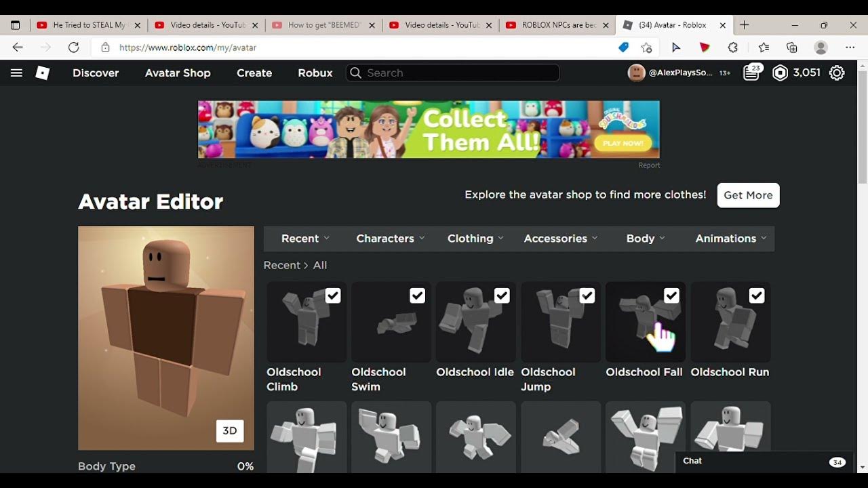Switch to 'ROBLOX NPCs are bec' tab

point(557,25)
